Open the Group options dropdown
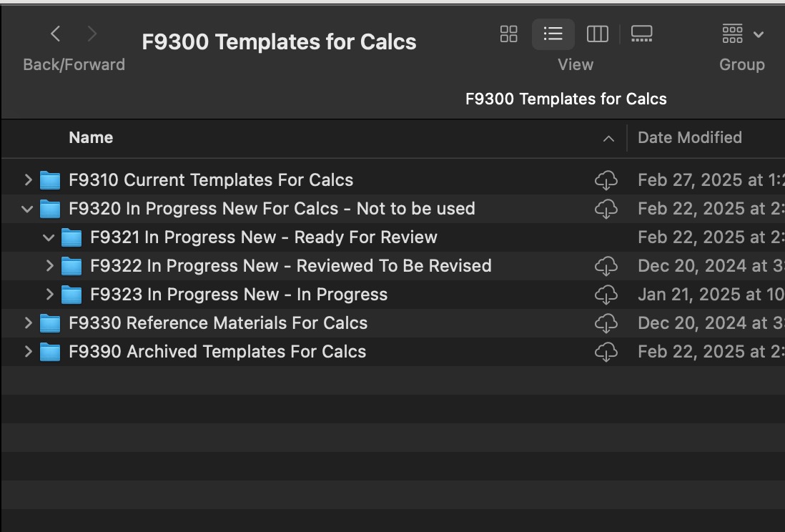785x532 pixels. 741,34
